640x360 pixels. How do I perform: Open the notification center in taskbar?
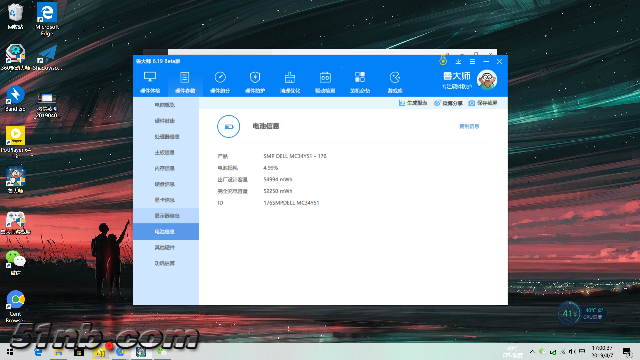pyautogui.click(x=627, y=351)
